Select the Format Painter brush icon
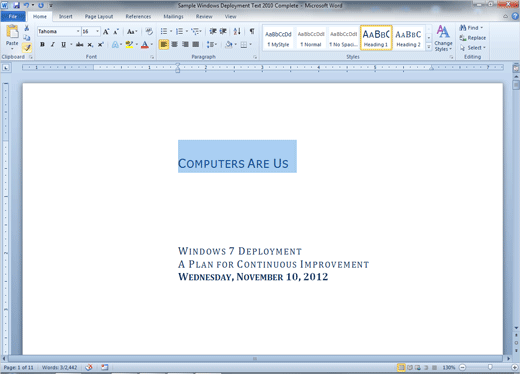Screen dimensions: 520x374 click(27, 48)
